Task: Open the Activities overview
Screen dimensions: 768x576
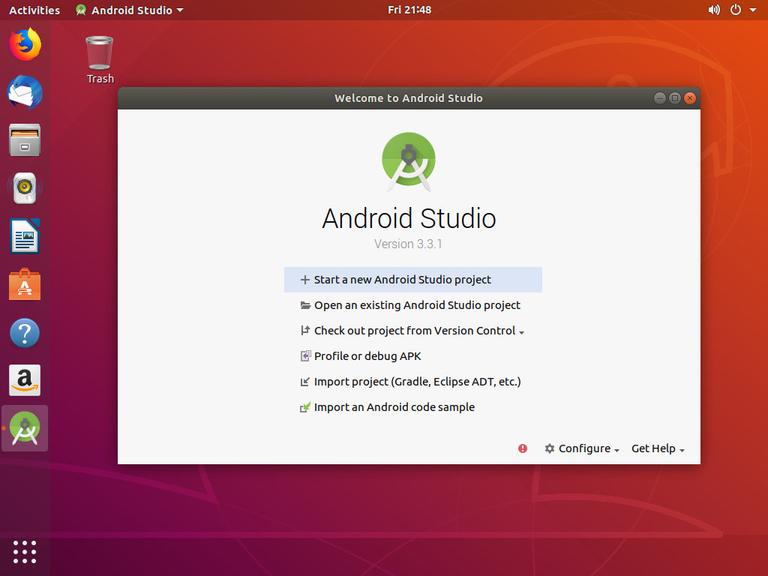Action: coord(34,10)
